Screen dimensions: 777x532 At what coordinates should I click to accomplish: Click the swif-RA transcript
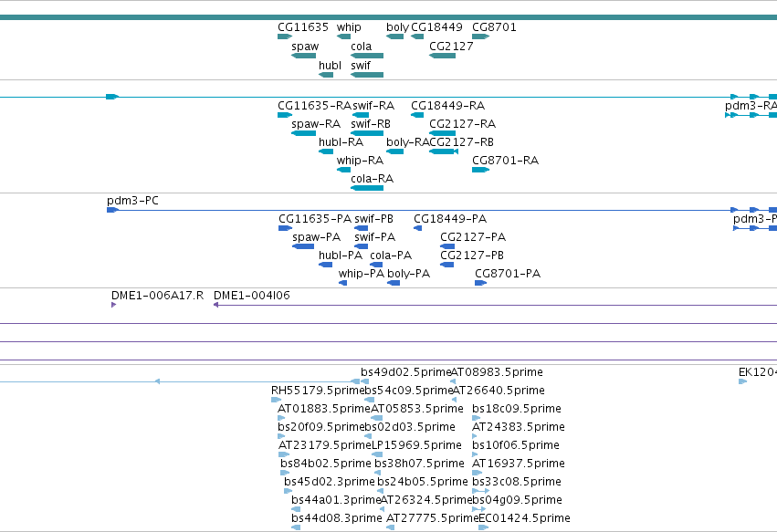361,115
